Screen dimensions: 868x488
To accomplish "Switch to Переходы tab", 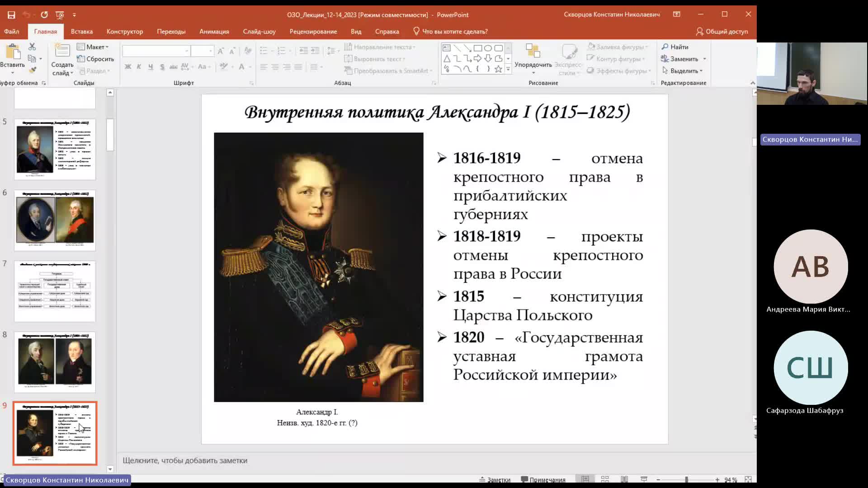I will (171, 32).
